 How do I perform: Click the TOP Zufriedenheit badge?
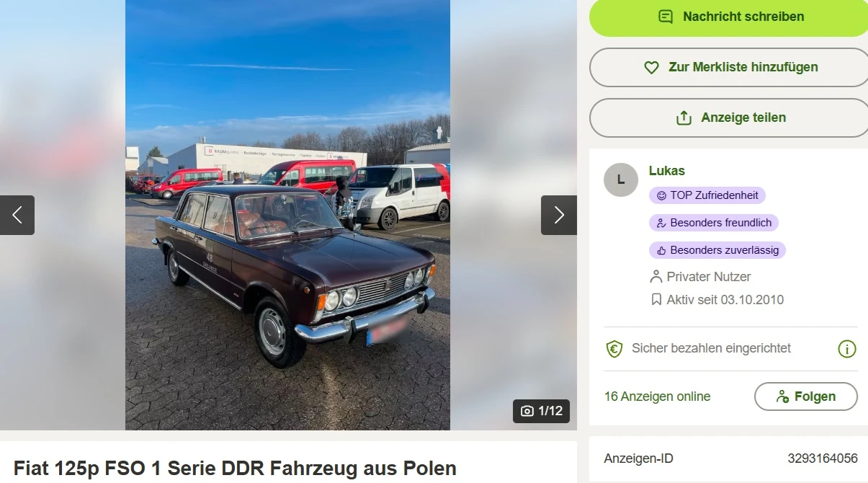[x=707, y=195]
